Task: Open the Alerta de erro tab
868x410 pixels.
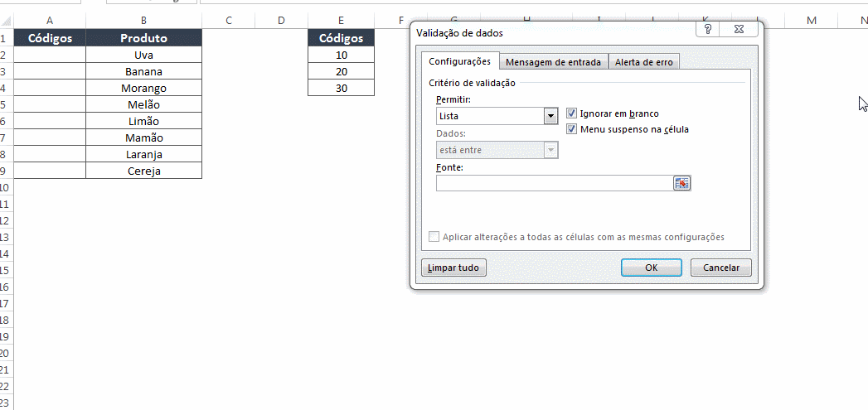Action: (644, 62)
